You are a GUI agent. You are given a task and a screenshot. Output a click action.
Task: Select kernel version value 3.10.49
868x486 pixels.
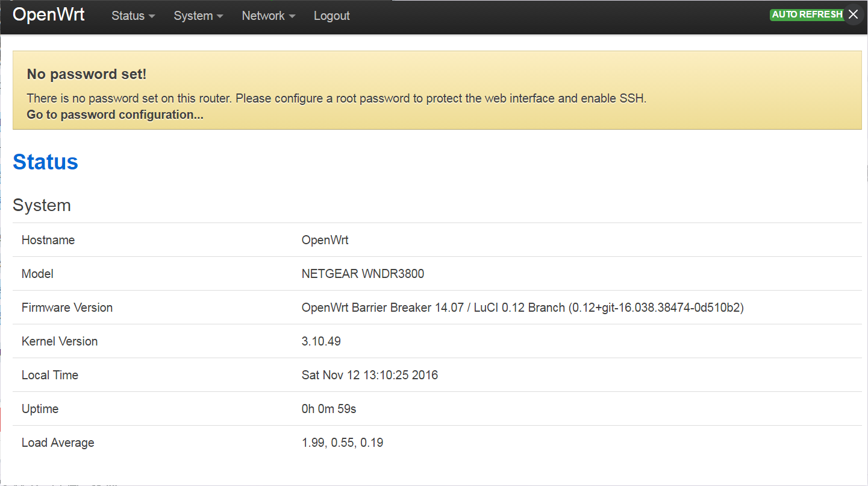pos(321,341)
